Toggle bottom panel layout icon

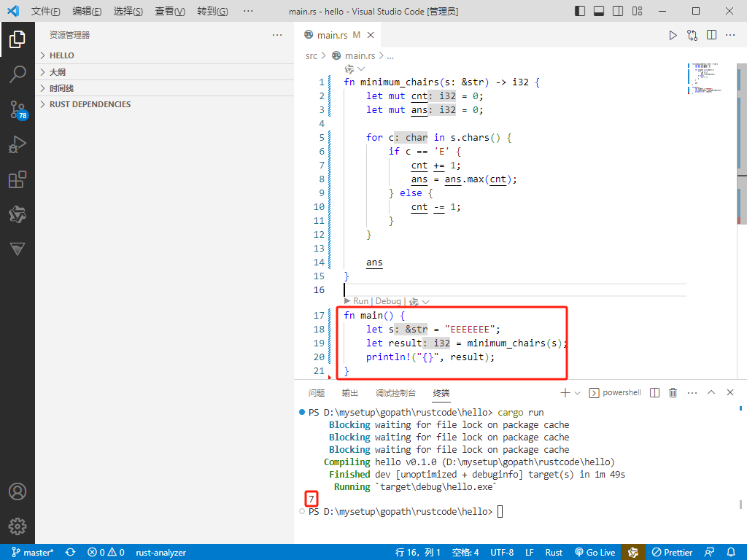599,11
